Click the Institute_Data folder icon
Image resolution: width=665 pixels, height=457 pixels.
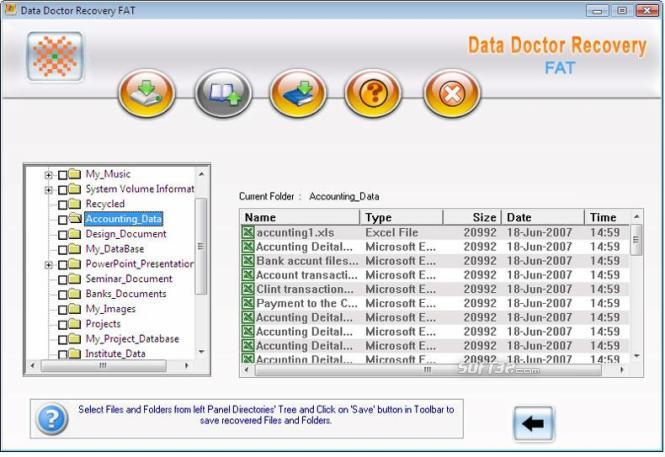75,353
